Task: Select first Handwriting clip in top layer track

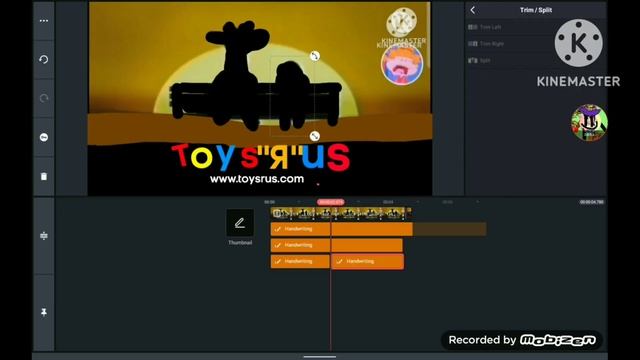Action: pos(300,229)
